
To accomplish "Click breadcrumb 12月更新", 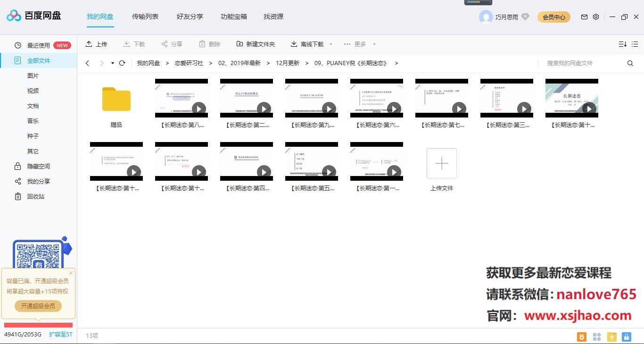I will tap(288, 63).
